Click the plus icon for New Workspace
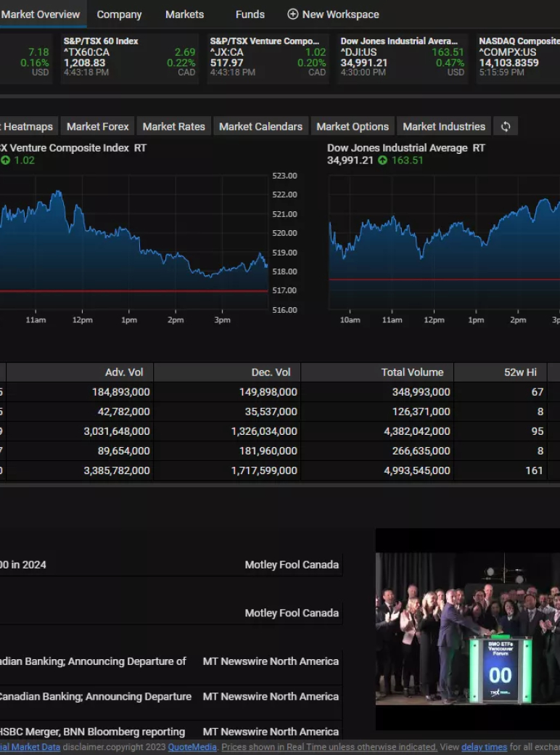560x755 pixels. (293, 15)
